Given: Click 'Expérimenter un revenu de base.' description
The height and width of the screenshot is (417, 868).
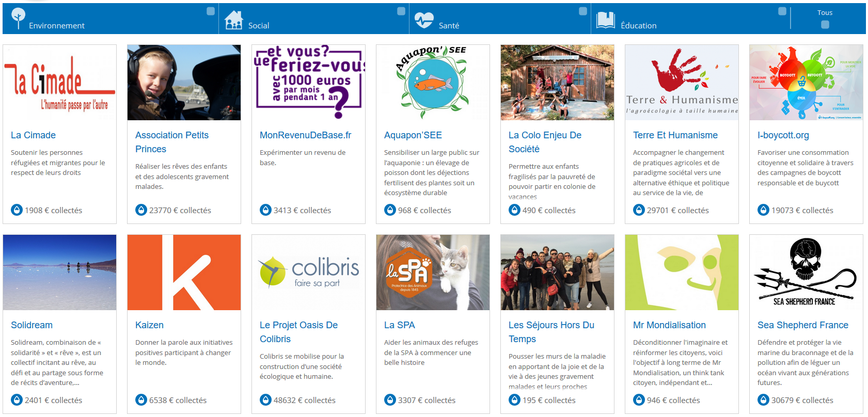Looking at the screenshot, I should click(303, 157).
